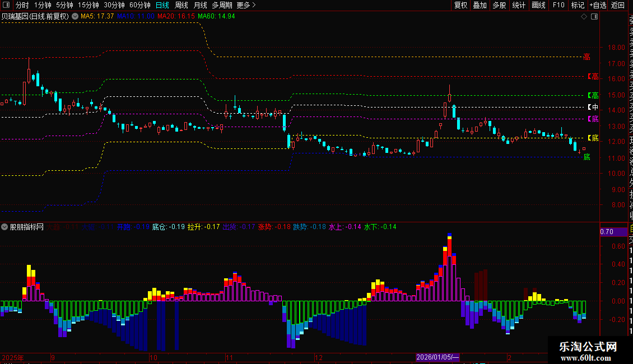633x364 pixels.
Task: Click the 0.70 value tag on indicator axis
Action: (x=612, y=232)
